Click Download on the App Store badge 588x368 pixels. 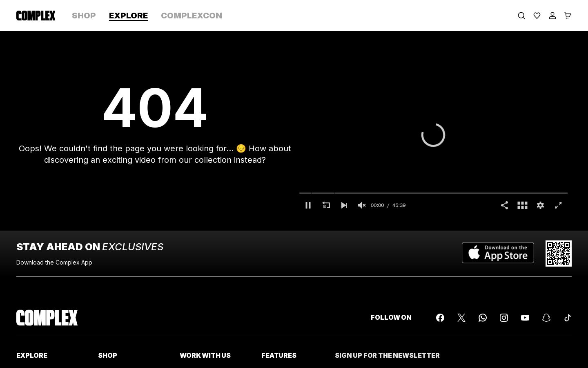click(x=498, y=253)
